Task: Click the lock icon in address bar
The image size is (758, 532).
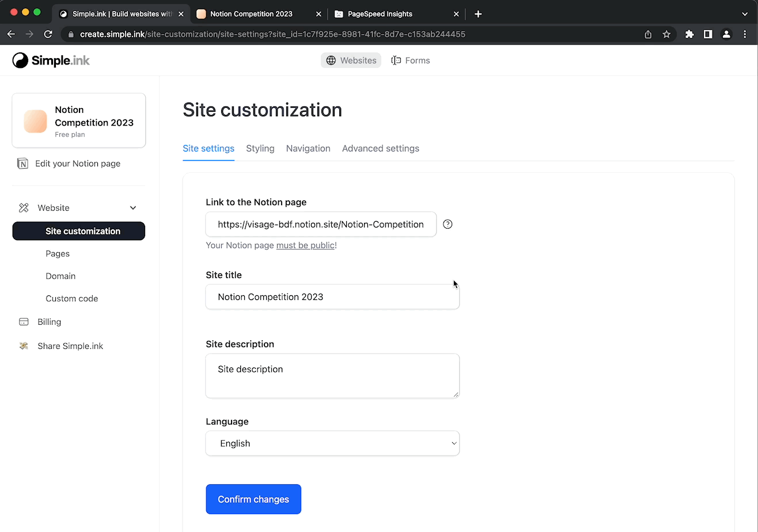Action: pos(71,34)
